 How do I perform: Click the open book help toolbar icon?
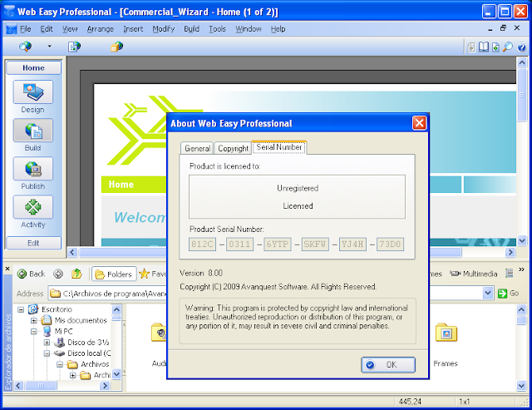(x=484, y=47)
